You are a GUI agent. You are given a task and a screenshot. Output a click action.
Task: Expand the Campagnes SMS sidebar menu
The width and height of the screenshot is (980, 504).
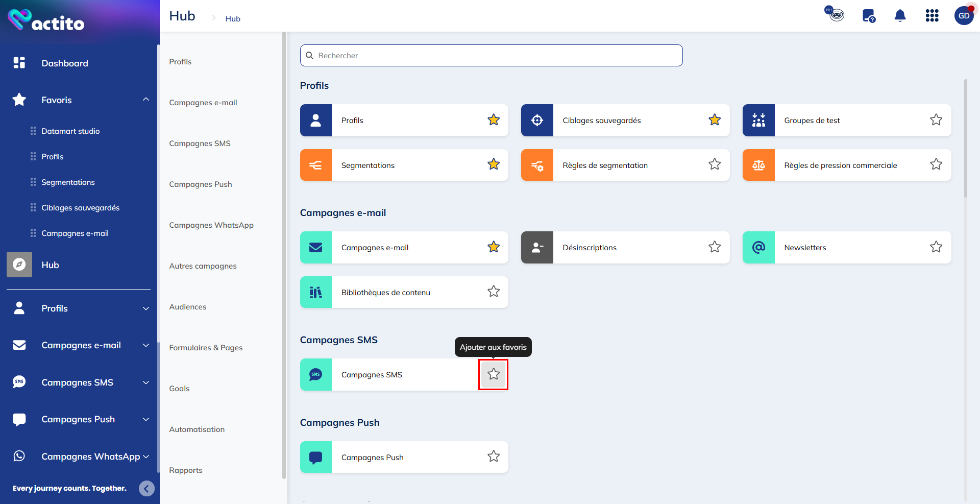click(x=146, y=382)
